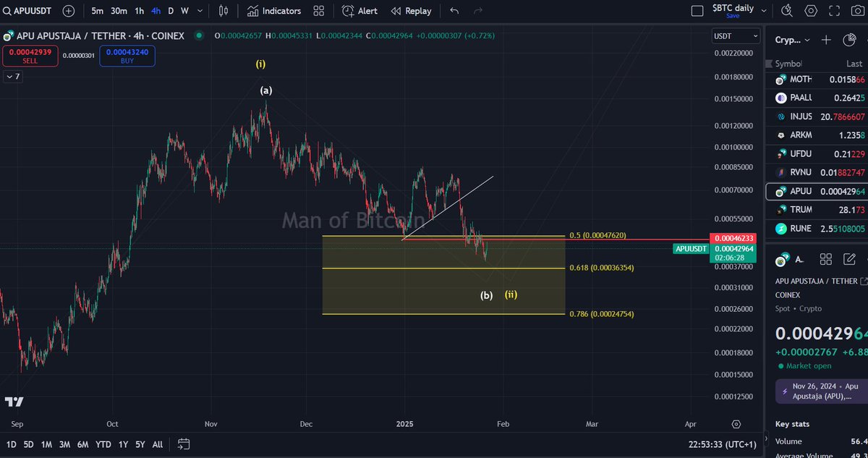Click the blue BUY price button
This screenshot has width=868, height=458.
click(x=127, y=56)
